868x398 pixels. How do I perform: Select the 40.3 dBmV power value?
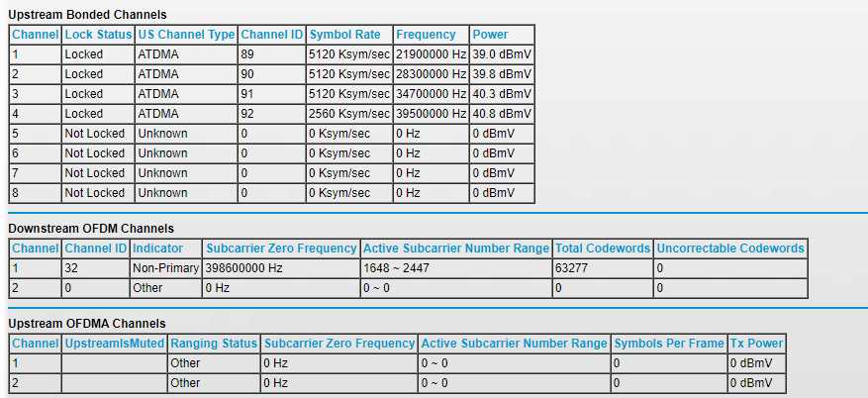pyautogui.click(x=502, y=94)
